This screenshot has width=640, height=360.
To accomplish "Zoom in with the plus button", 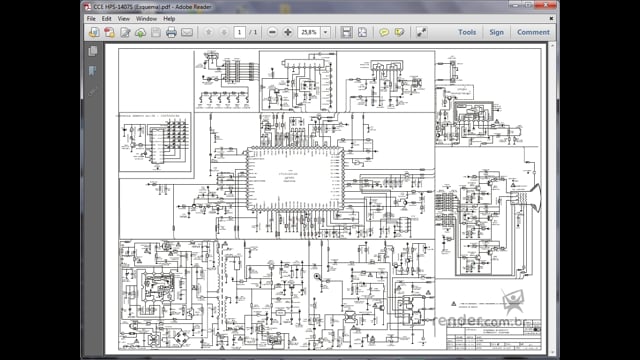I will [x=288, y=32].
